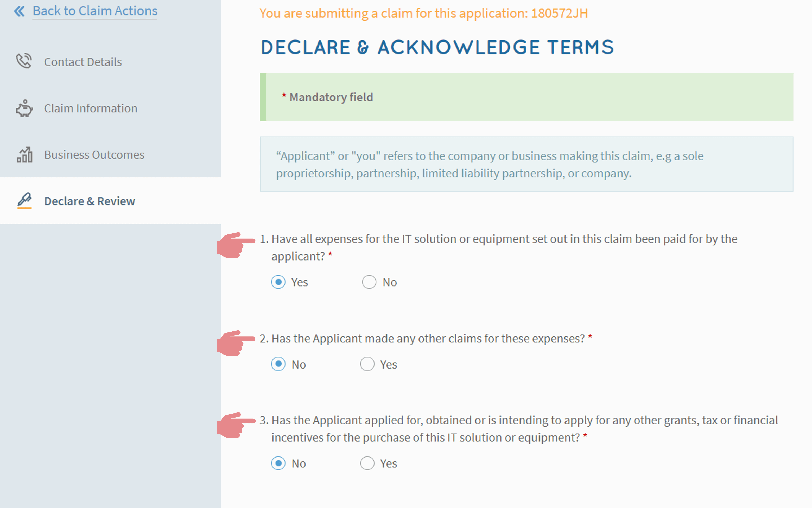
Task: Open the Declare & Review section
Action: click(x=89, y=201)
